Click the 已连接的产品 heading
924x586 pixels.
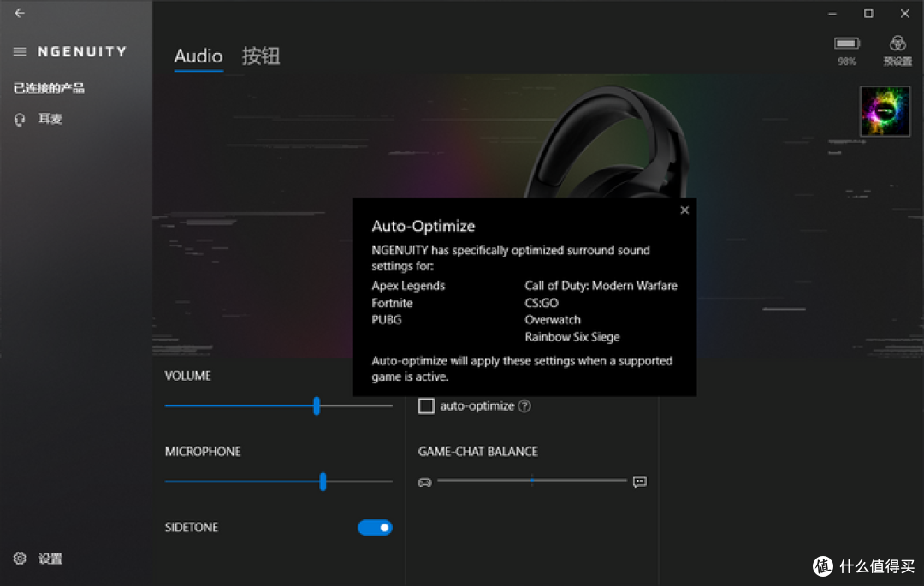(49, 88)
